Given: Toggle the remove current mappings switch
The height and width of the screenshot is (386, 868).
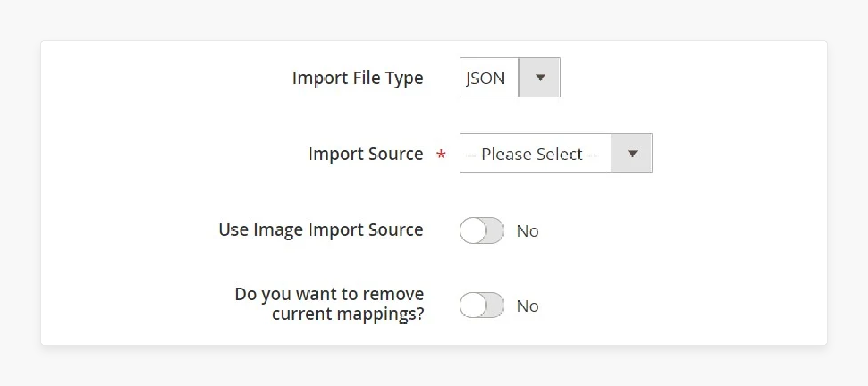Looking at the screenshot, I should [482, 305].
